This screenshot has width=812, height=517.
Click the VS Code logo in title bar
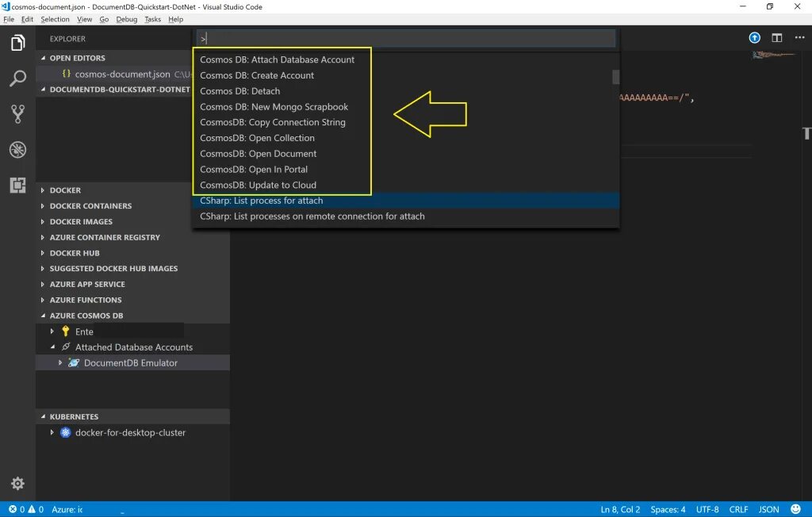coord(6,6)
